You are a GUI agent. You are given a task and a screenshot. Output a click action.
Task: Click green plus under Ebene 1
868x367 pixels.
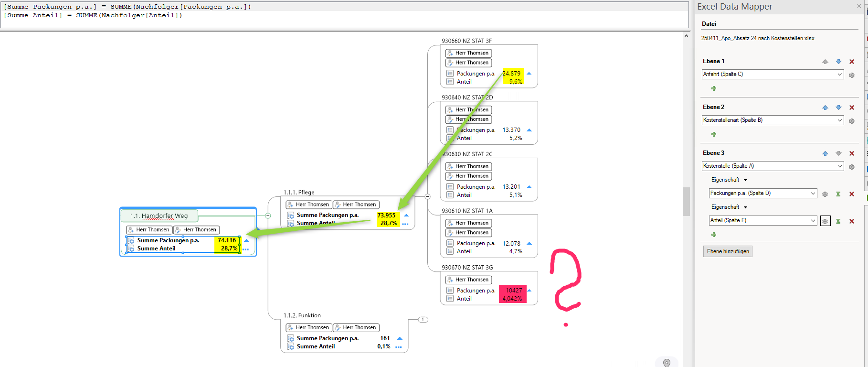click(714, 88)
